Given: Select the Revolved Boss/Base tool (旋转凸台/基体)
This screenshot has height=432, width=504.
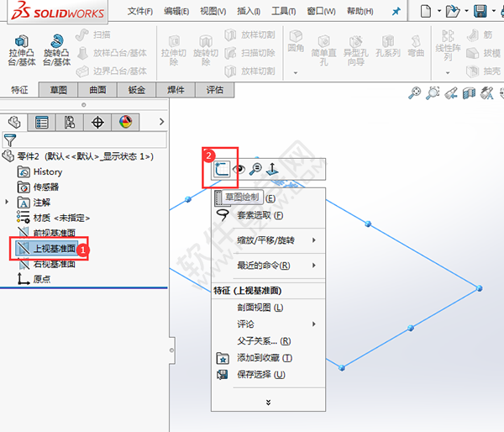Looking at the screenshot, I should [56, 50].
